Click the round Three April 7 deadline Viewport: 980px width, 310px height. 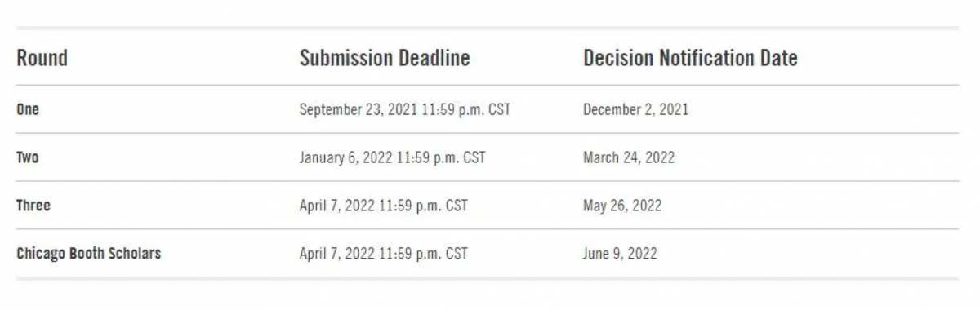[384, 206]
